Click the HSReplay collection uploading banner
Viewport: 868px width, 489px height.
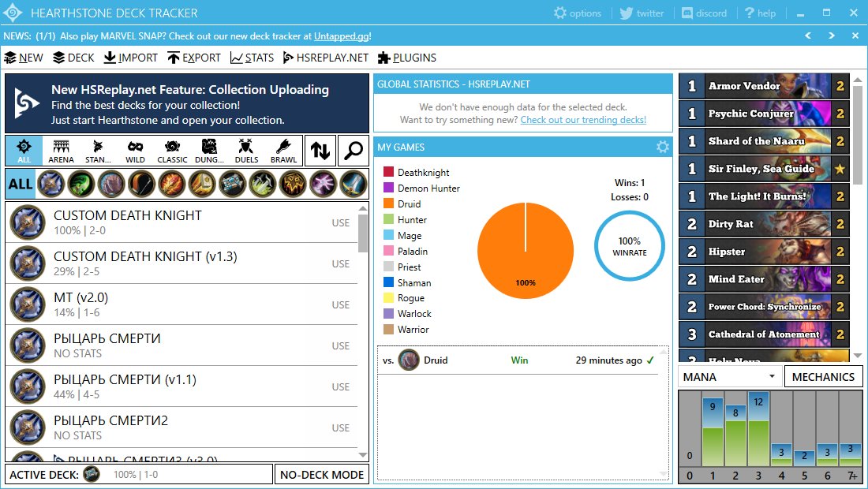pos(186,104)
